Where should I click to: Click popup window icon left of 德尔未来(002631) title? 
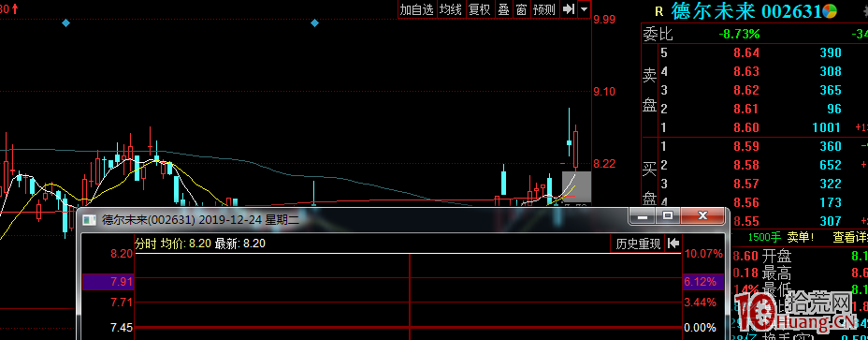89,219
